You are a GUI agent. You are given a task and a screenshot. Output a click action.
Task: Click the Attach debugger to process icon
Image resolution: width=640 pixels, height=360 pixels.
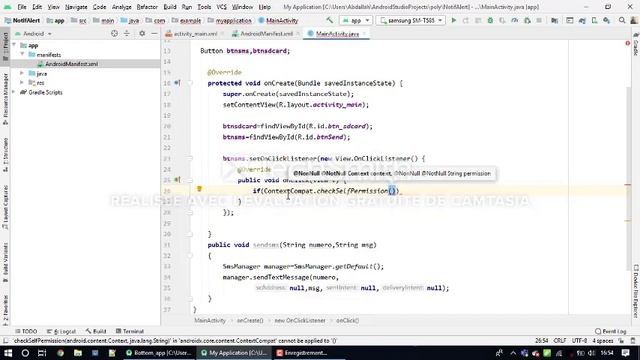coord(527,20)
